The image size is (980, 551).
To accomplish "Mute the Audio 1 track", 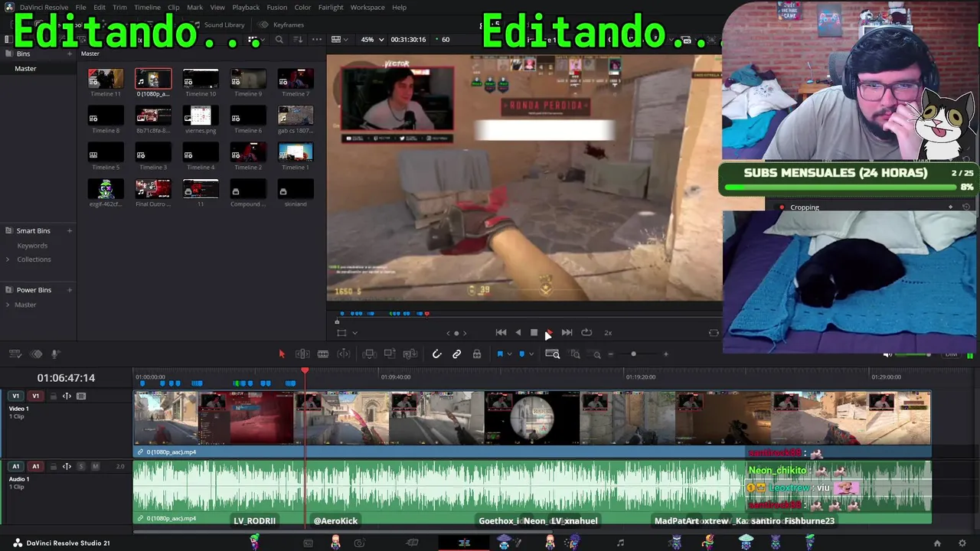I will pos(96,466).
